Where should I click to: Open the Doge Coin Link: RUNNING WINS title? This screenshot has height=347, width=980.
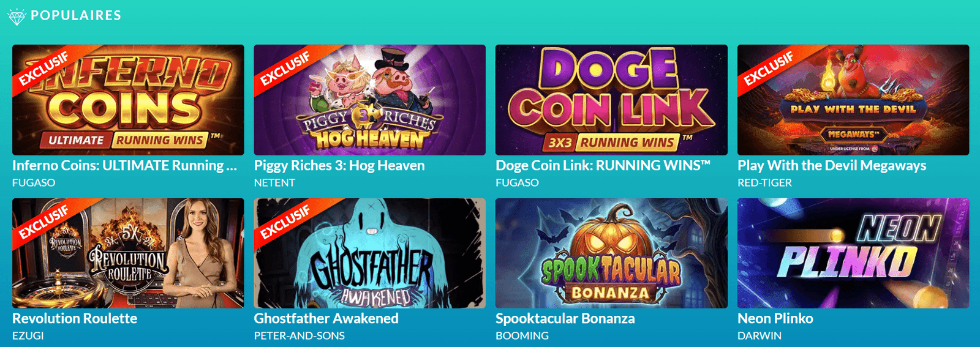(x=603, y=166)
